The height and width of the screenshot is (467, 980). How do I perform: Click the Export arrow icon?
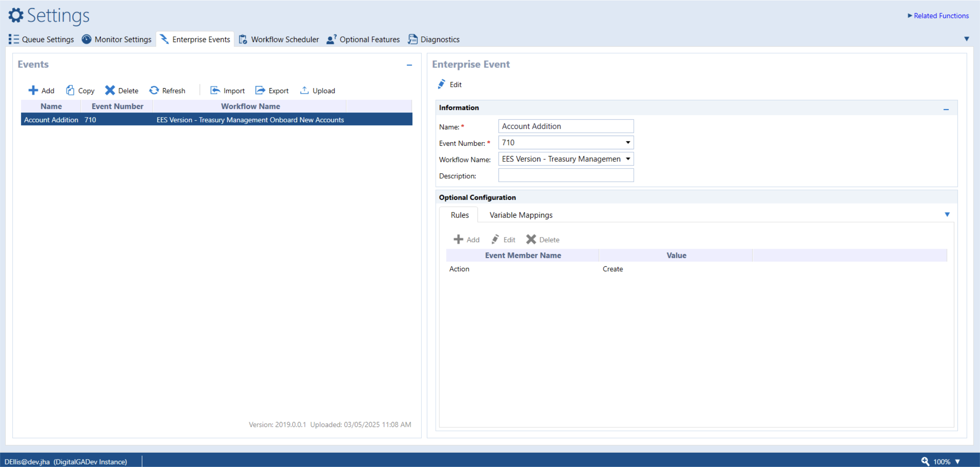(x=260, y=90)
